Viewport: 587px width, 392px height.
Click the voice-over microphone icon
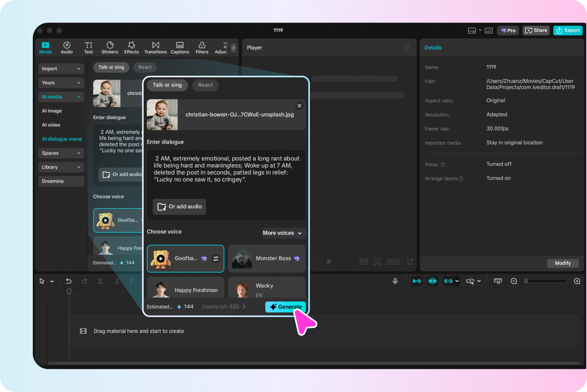click(395, 281)
